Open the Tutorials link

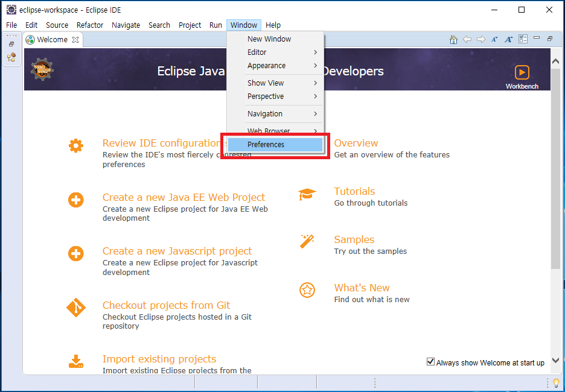pyautogui.click(x=354, y=191)
